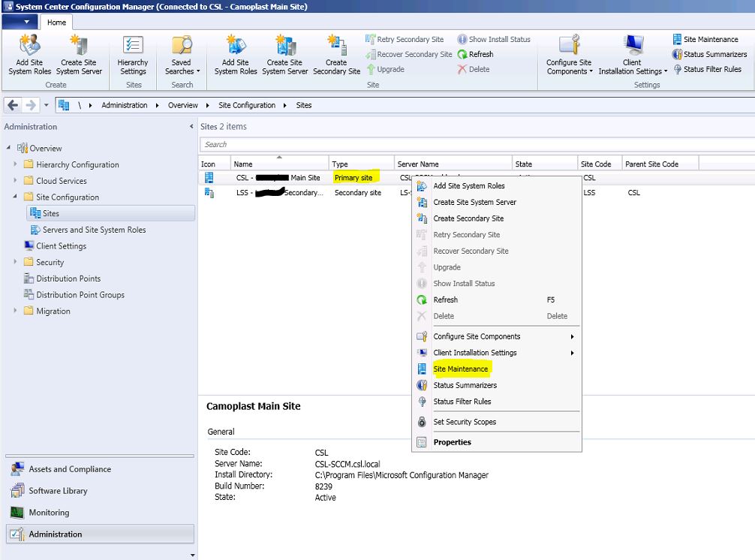Choose Add Site System Roles from context menu
This screenshot has width=755, height=560.
(496, 186)
